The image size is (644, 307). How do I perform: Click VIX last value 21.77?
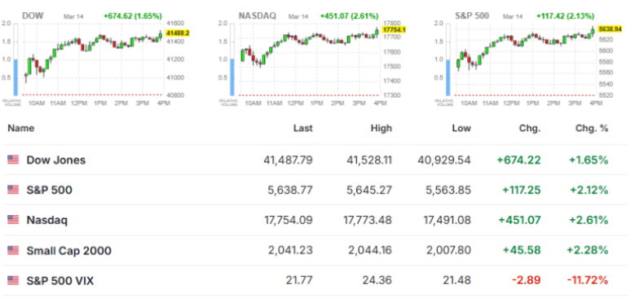(299, 281)
